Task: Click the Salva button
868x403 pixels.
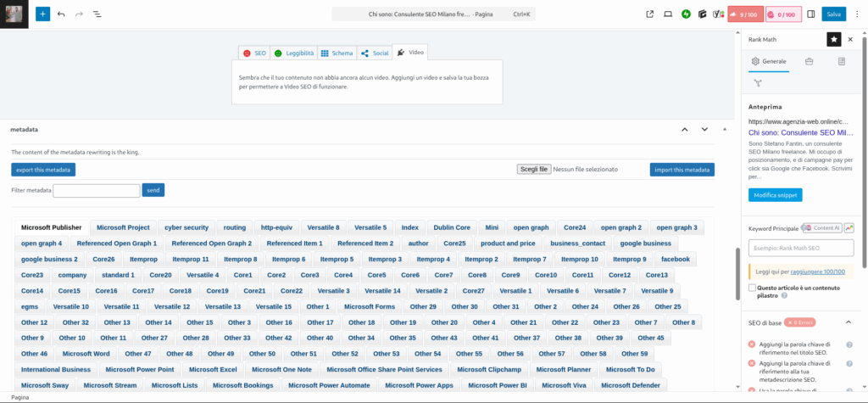Action: pos(834,14)
